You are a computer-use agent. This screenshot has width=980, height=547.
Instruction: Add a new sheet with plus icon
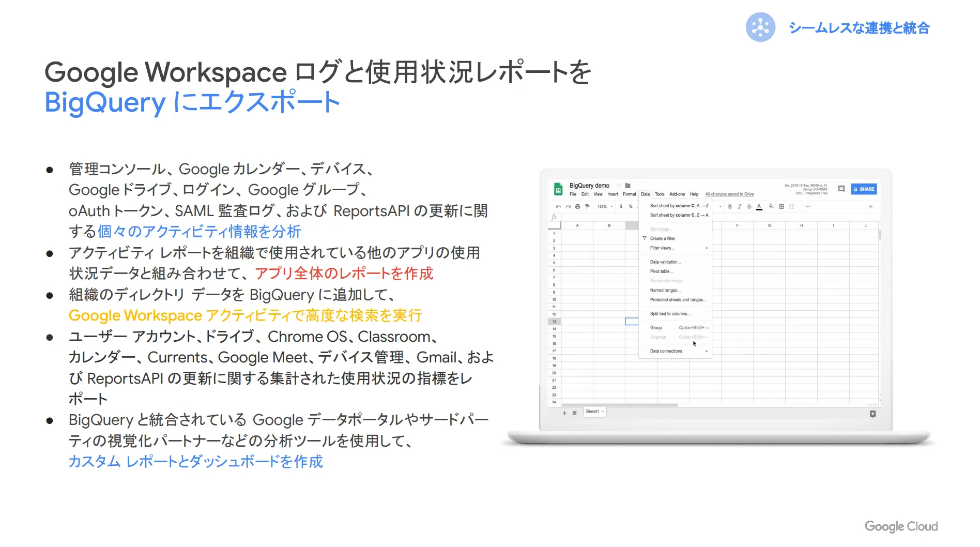point(564,413)
